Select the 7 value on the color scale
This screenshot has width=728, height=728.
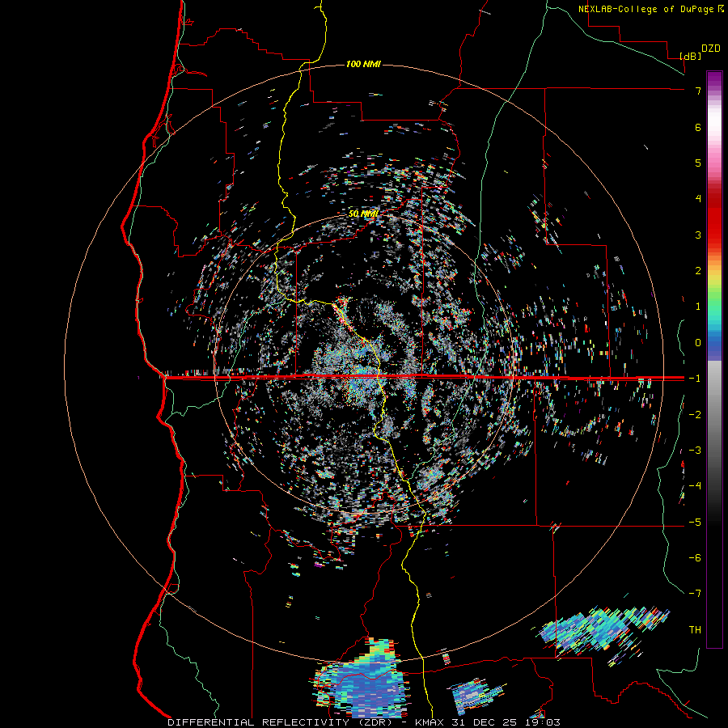698,91
